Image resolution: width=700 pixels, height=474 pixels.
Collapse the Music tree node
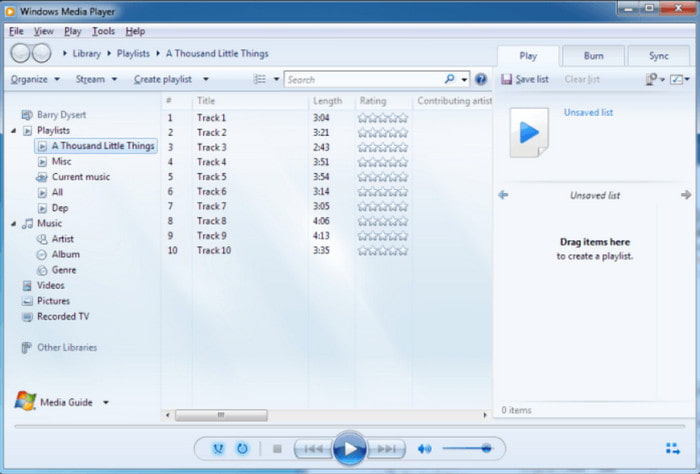[x=13, y=224]
